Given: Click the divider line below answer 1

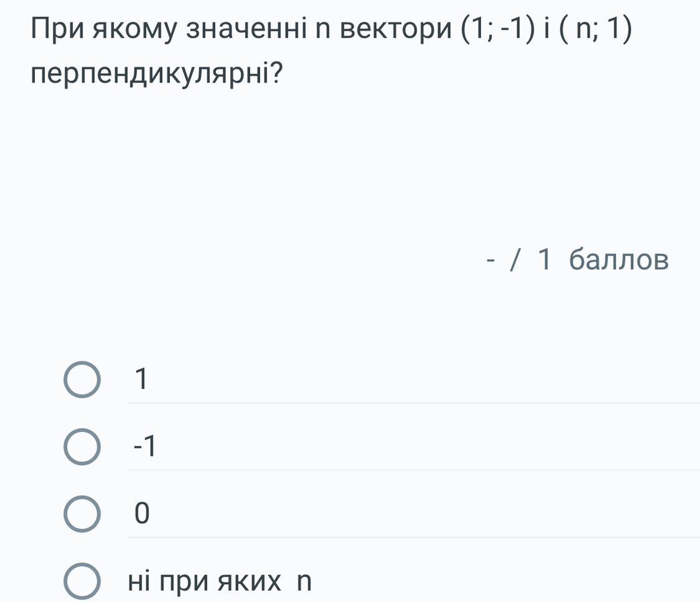Looking at the screenshot, I should click(x=412, y=403).
